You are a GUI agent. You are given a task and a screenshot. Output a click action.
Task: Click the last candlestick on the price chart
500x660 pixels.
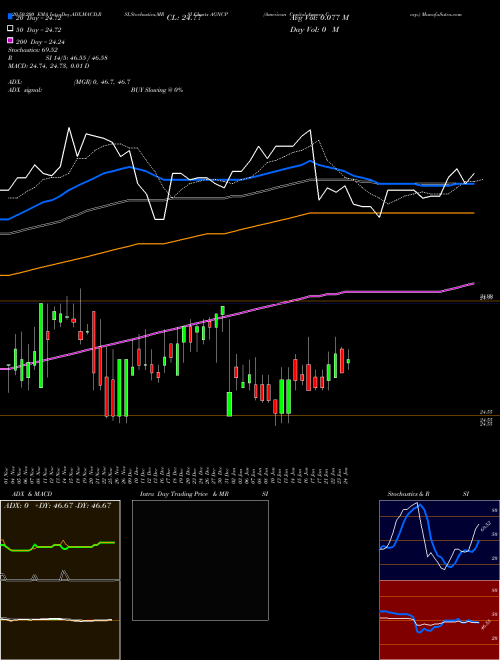tap(348, 360)
